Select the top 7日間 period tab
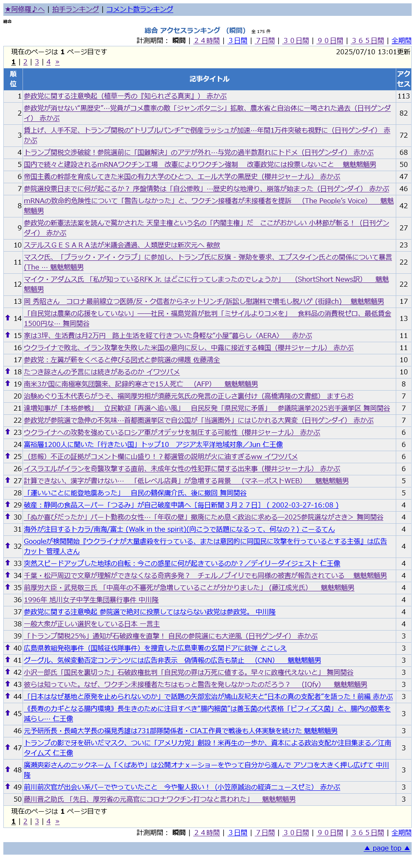 265,40
